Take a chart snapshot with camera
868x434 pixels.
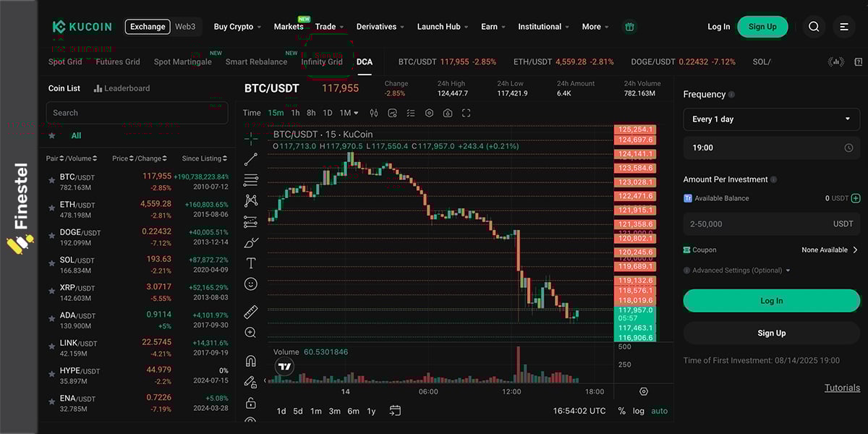[x=448, y=113]
